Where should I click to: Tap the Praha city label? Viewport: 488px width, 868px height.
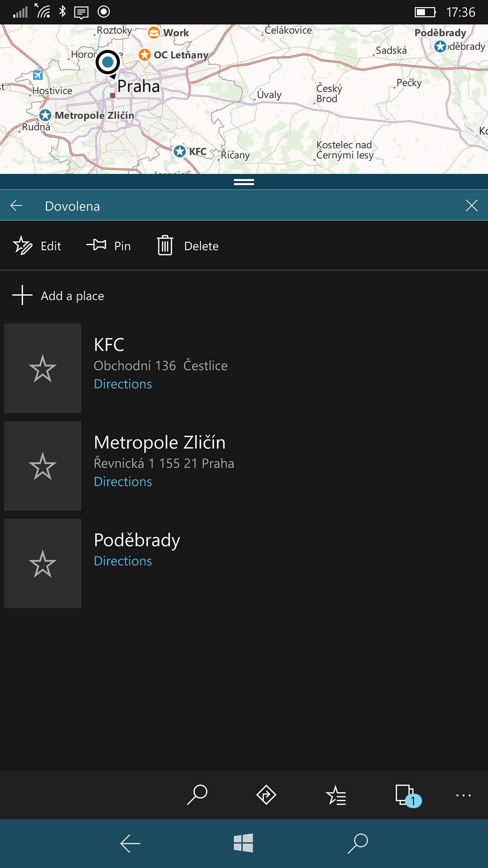pos(139,86)
